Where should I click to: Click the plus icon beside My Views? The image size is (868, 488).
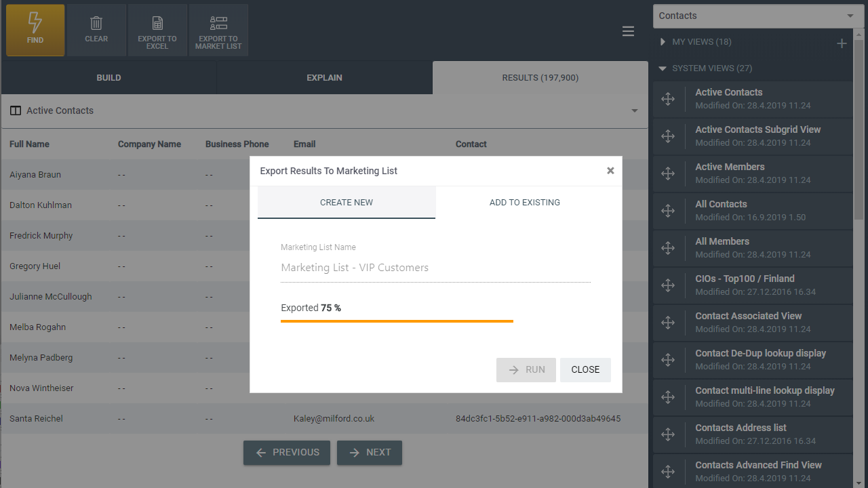click(842, 43)
